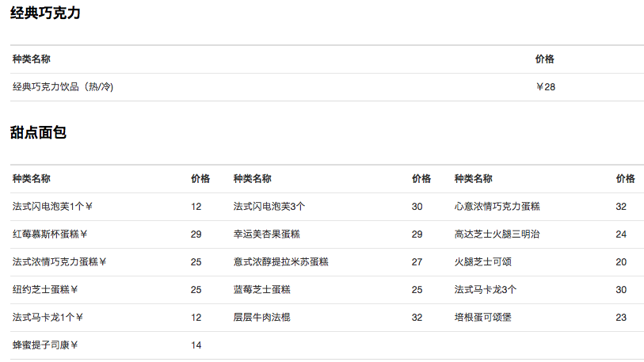Select the 意式浓醇提拉米苏蛋糕 item
Screen dimensions: 644x362
pyautogui.click(x=281, y=261)
